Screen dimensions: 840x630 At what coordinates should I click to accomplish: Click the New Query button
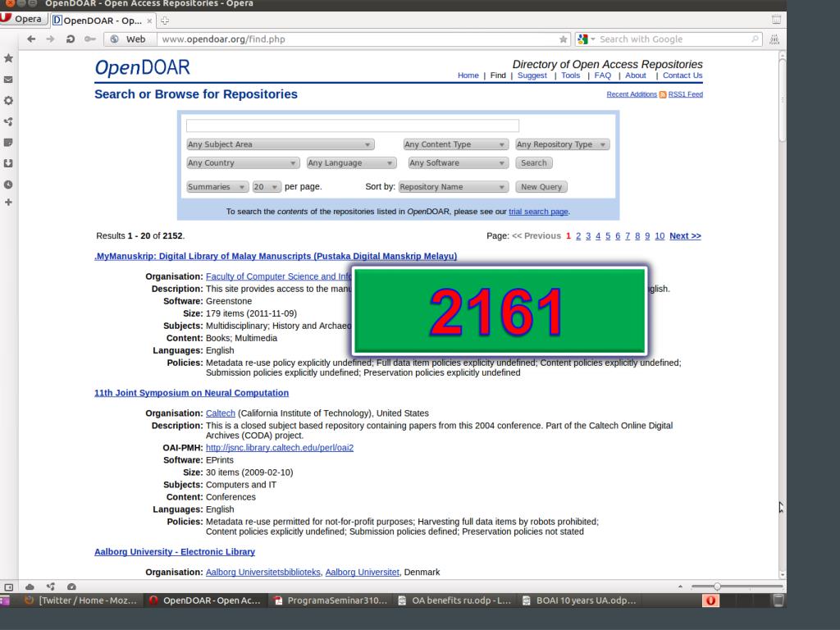[541, 187]
